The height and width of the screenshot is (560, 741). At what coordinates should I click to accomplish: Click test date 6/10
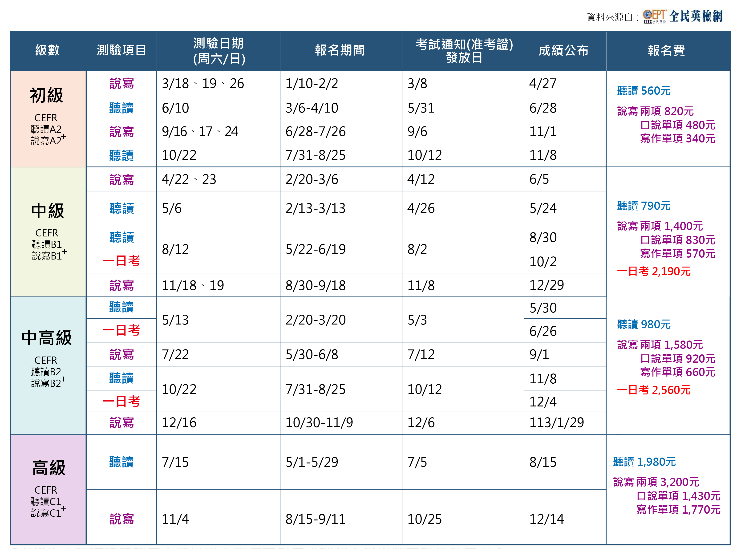[175, 108]
